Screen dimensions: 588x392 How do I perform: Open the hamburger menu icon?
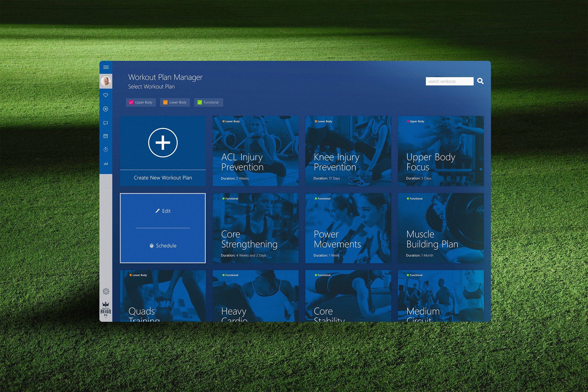pyautogui.click(x=106, y=67)
